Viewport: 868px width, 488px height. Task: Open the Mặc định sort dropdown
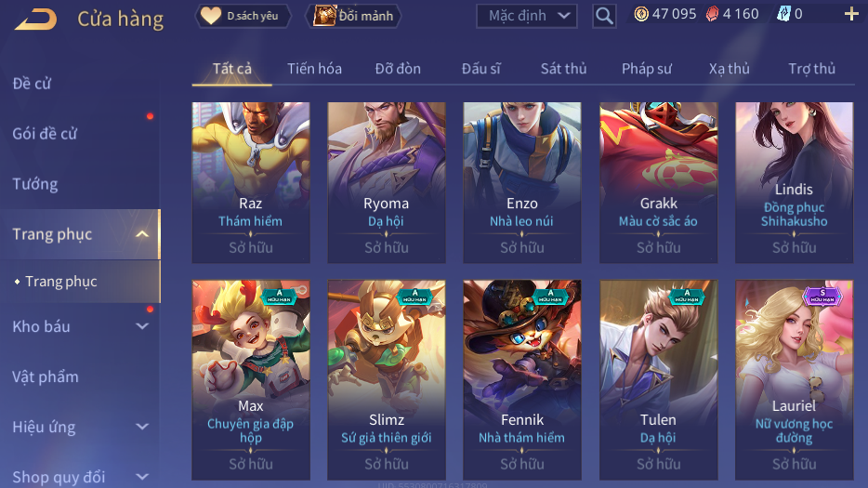(x=526, y=16)
